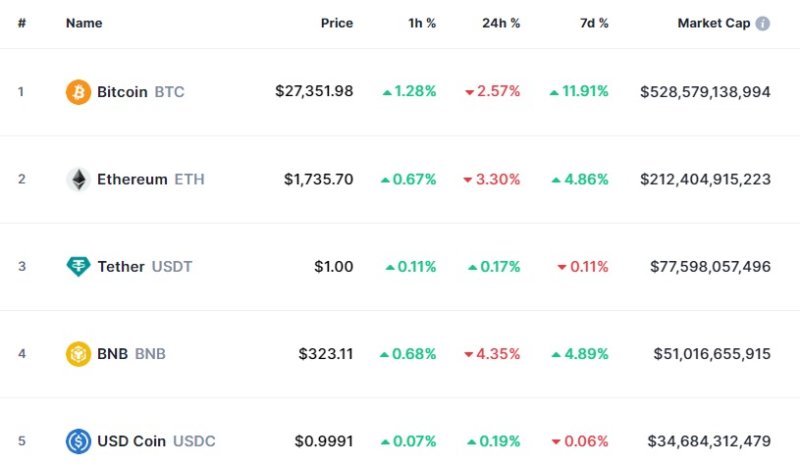Sort by 7d % column header
The height and width of the screenshot is (465, 800).
[591, 23]
